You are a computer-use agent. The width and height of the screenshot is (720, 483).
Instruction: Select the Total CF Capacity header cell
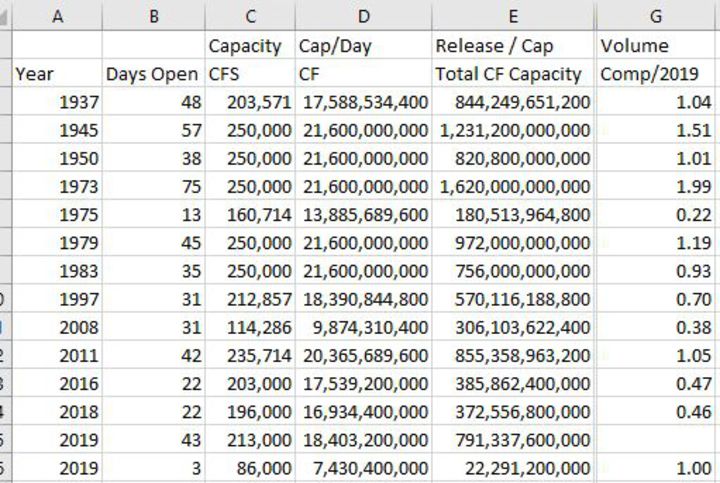pyautogui.click(x=513, y=74)
